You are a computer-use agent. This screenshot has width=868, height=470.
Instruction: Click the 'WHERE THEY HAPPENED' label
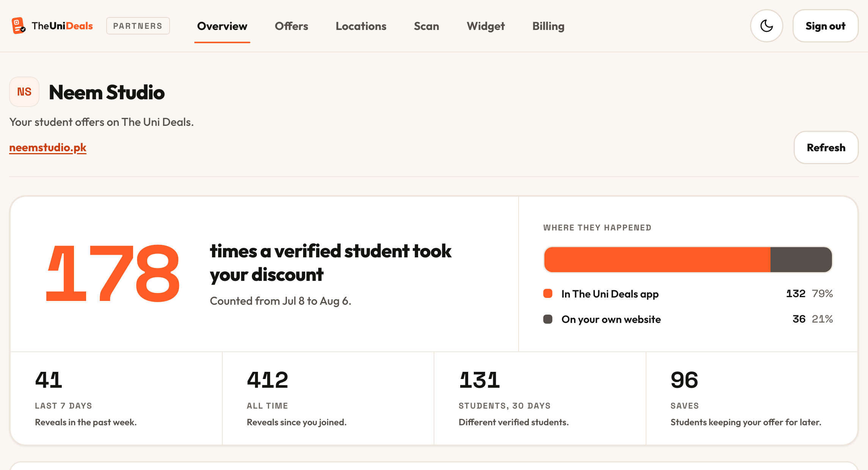(598, 228)
